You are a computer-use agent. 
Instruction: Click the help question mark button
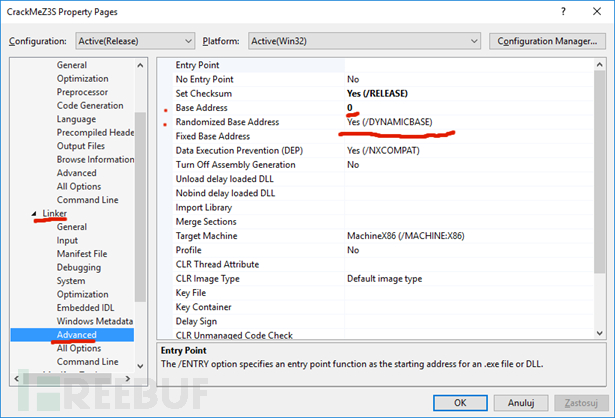[x=563, y=11]
